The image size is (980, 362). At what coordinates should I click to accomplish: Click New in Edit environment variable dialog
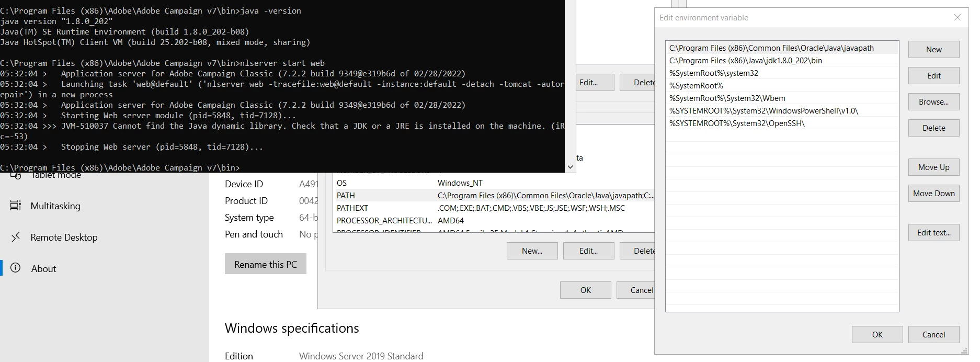click(x=933, y=50)
